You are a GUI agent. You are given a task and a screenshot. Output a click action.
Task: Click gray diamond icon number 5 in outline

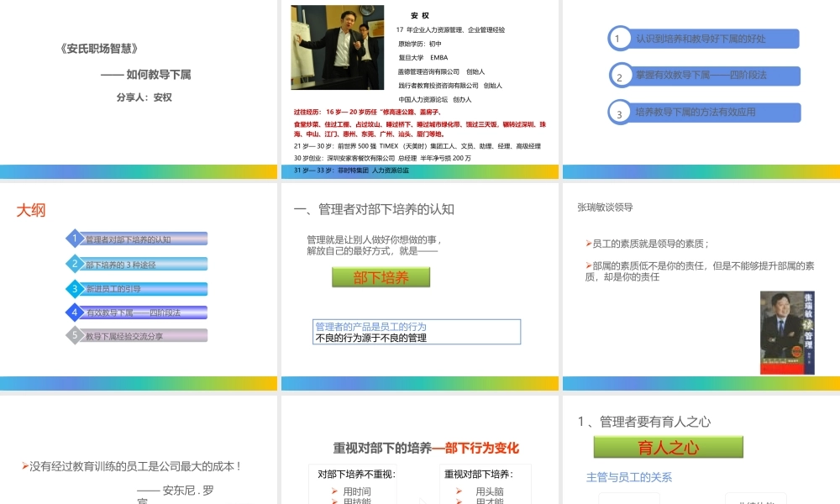pos(75,335)
